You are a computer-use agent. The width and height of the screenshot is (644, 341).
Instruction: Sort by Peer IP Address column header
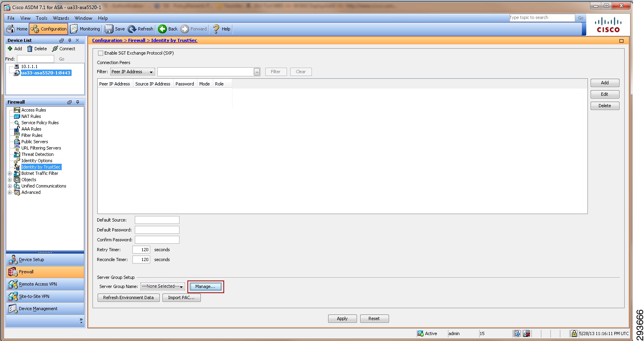115,84
